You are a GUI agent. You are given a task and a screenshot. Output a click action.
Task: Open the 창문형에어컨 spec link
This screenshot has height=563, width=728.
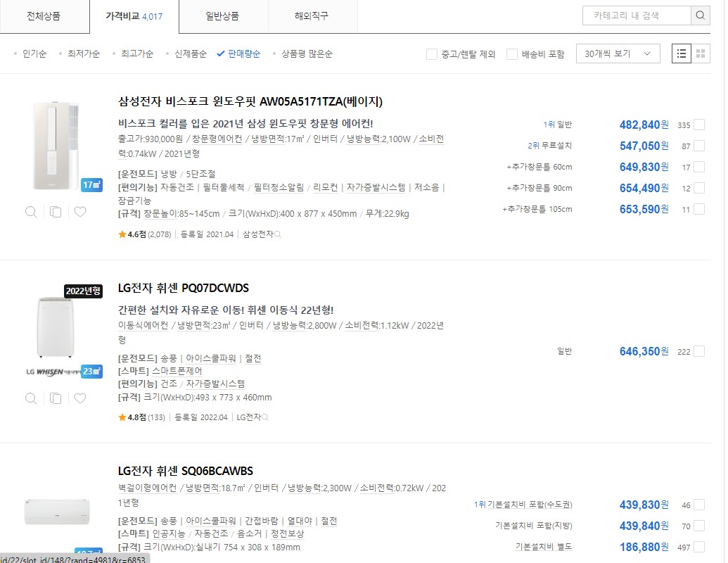pos(217,139)
